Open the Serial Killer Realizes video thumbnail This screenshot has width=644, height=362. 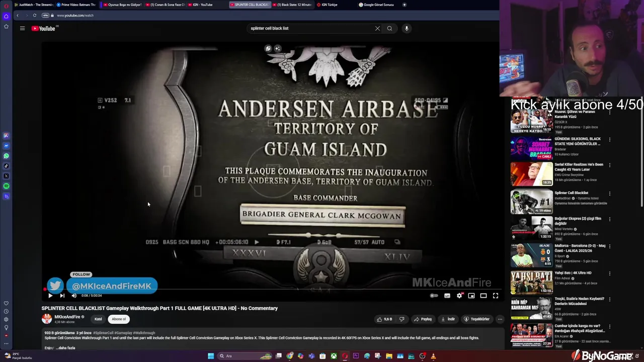pyautogui.click(x=531, y=174)
